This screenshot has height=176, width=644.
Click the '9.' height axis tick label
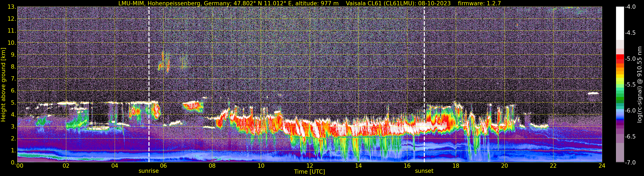[13, 55]
